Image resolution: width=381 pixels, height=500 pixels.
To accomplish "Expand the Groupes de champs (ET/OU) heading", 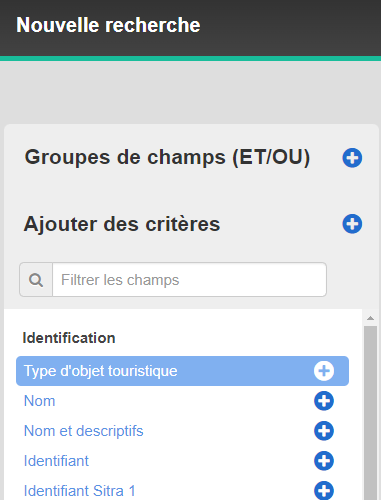I will point(167,157).
